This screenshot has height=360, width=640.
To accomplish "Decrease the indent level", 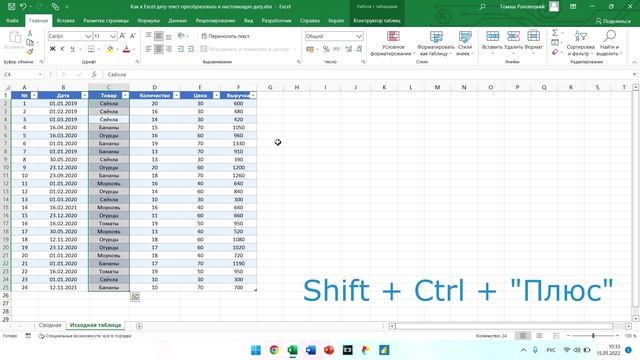I will (181, 49).
